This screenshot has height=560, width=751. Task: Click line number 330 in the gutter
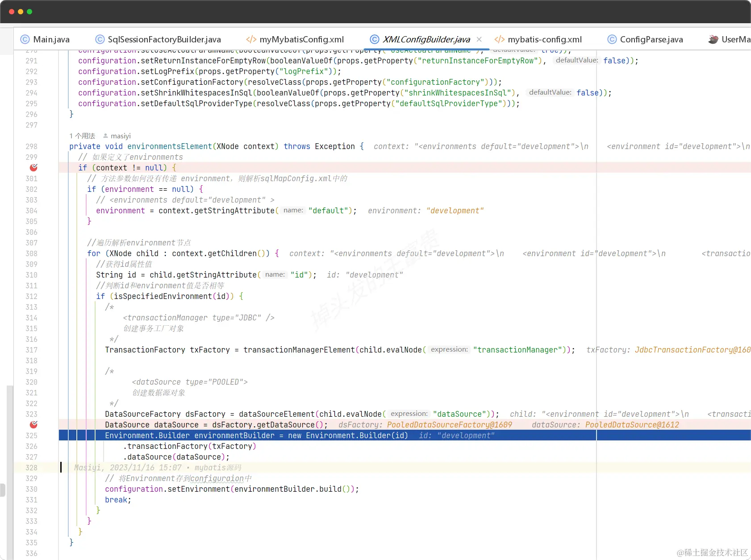pyautogui.click(x=31, y=489)
